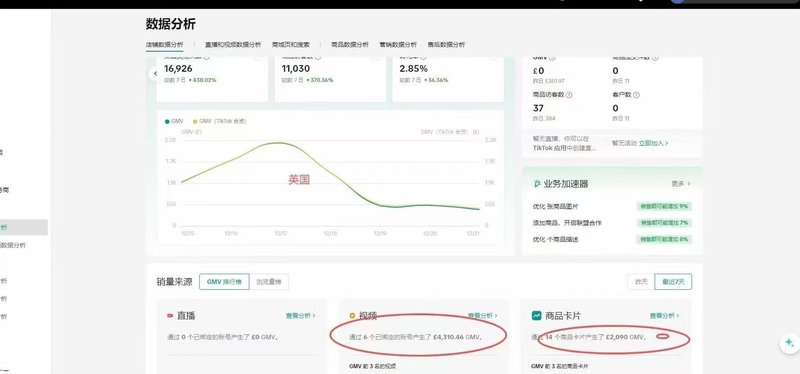The height and width of the screenshot is (374, 800).
Task: Open the 营销数据分析 tab
Action: (398, 44)
